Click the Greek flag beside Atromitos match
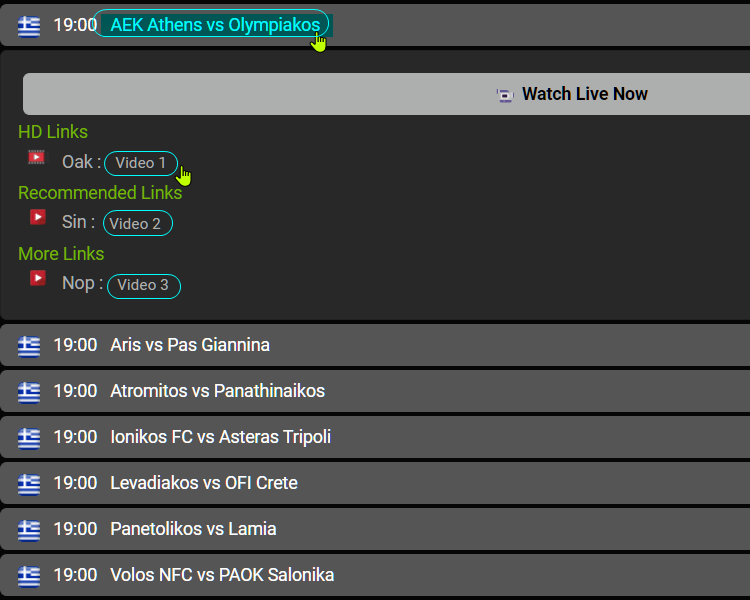Image resolution: width=750 pixels, height=600 pixels. (29, 392)
